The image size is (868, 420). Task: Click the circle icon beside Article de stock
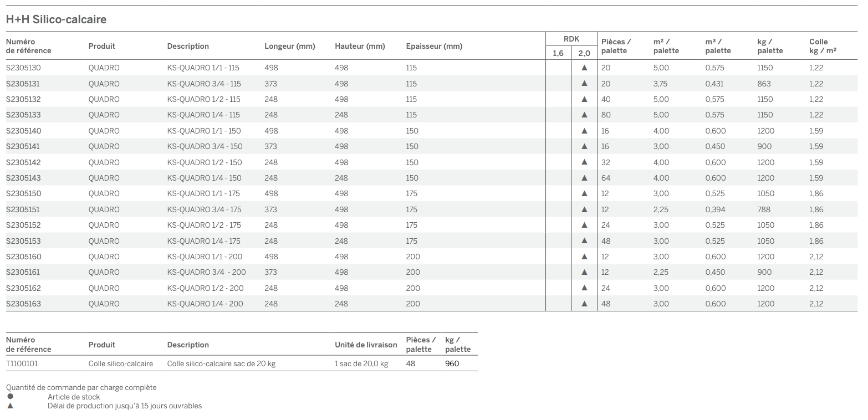point(10,397)
